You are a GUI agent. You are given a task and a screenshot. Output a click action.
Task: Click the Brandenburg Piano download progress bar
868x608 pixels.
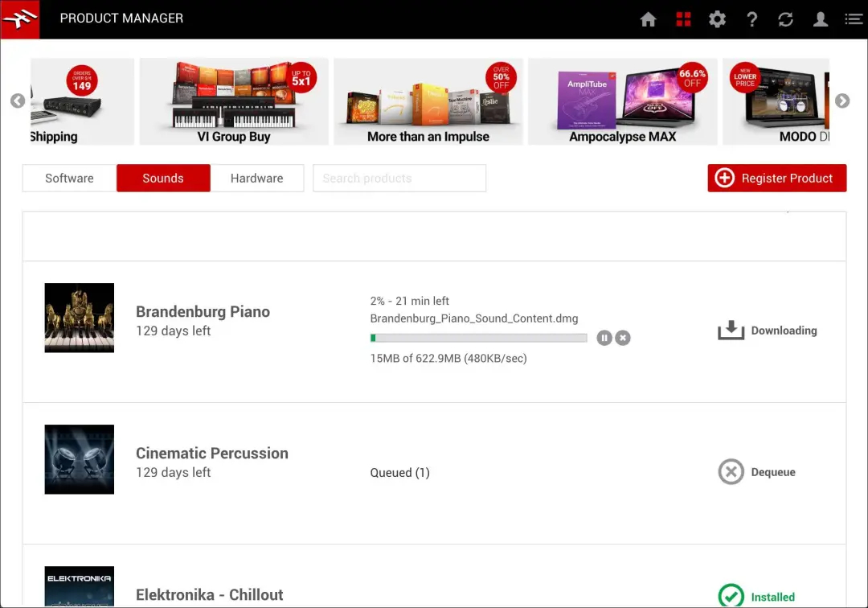pyautogui.click(x=478, y=338)
